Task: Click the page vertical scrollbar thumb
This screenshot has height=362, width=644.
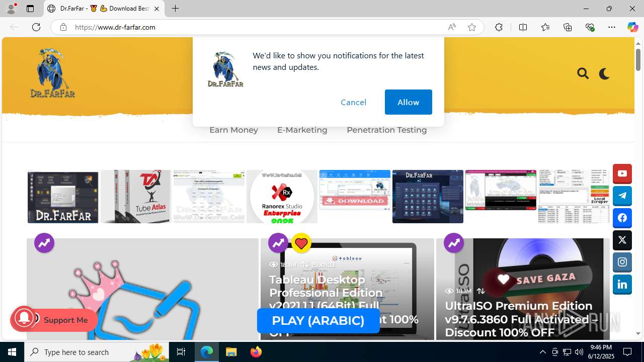Action: click(x=638, y=60)
